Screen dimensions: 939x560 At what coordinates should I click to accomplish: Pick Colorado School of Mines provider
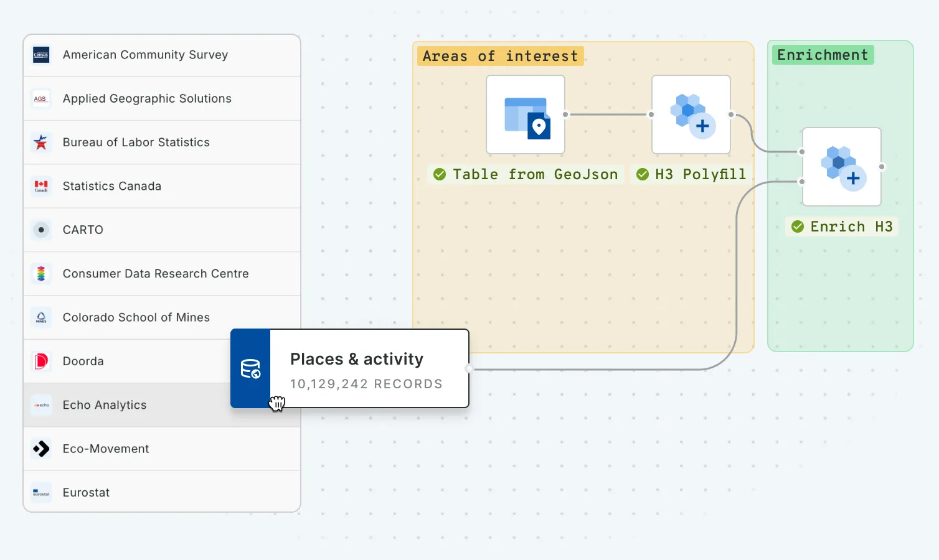pyautogui.click(x=136, y=317)
